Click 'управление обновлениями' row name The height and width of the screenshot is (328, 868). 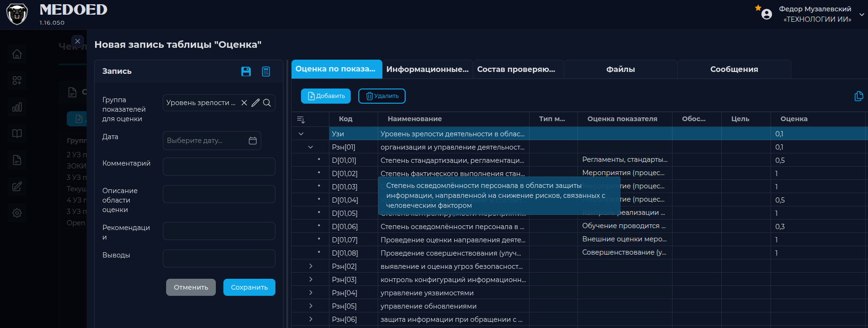coord(428,306)
